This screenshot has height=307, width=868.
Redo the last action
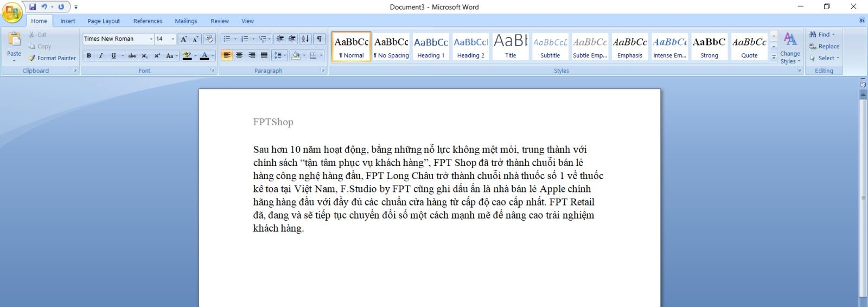point(61,7)
